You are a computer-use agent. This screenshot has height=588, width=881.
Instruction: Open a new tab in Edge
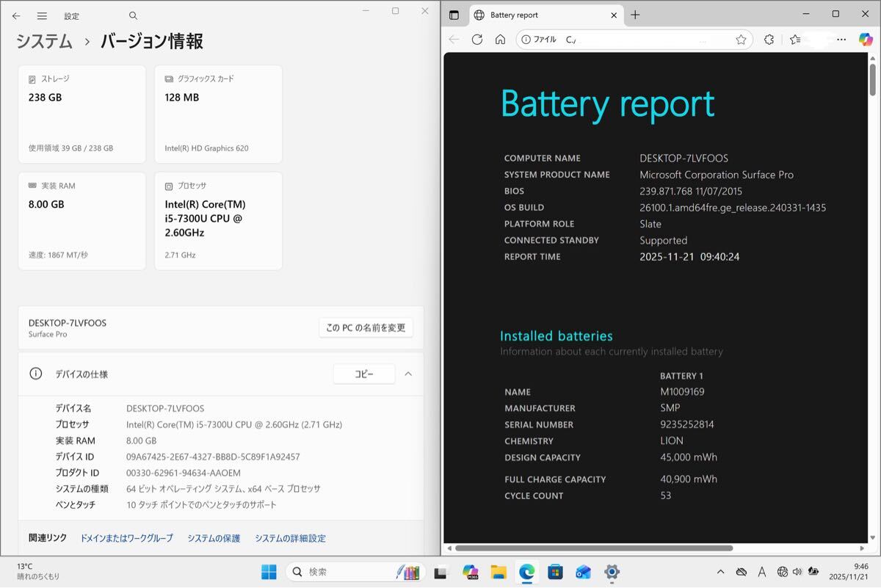635,15
